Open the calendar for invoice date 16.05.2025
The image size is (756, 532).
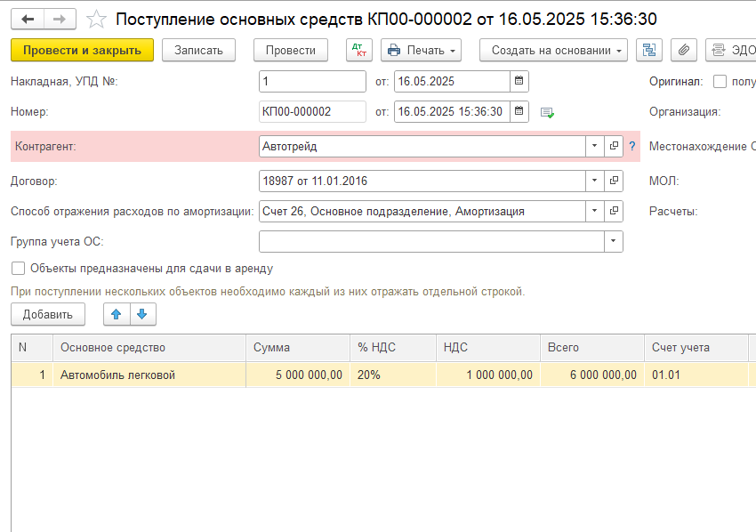click(x=519, y=81)
